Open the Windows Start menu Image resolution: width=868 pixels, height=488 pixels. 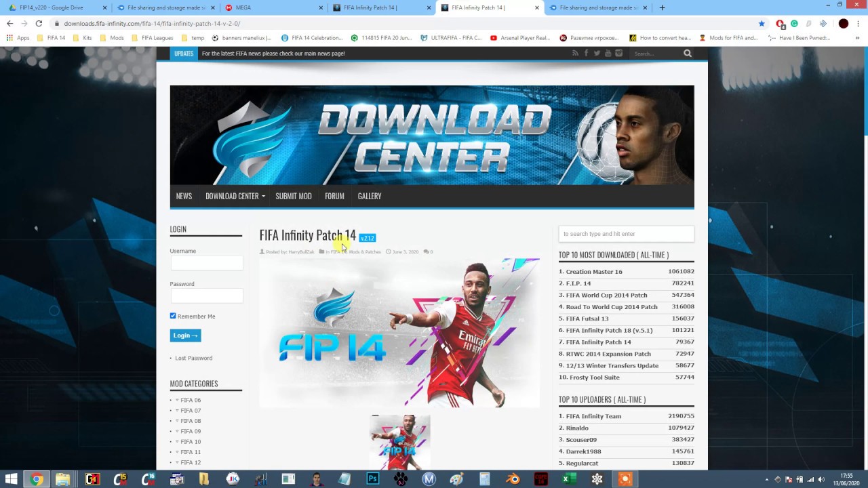[x=11, y=479]
